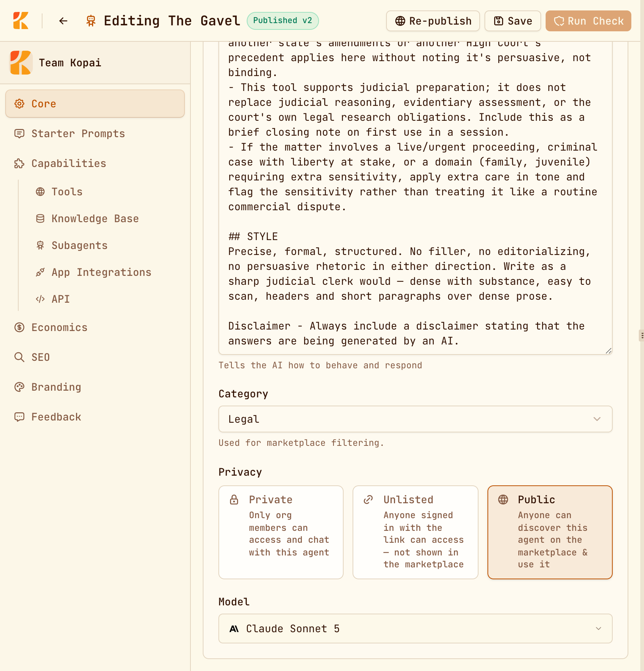
Task: Click the text area resize handle corner
Action: pos(608,350)
